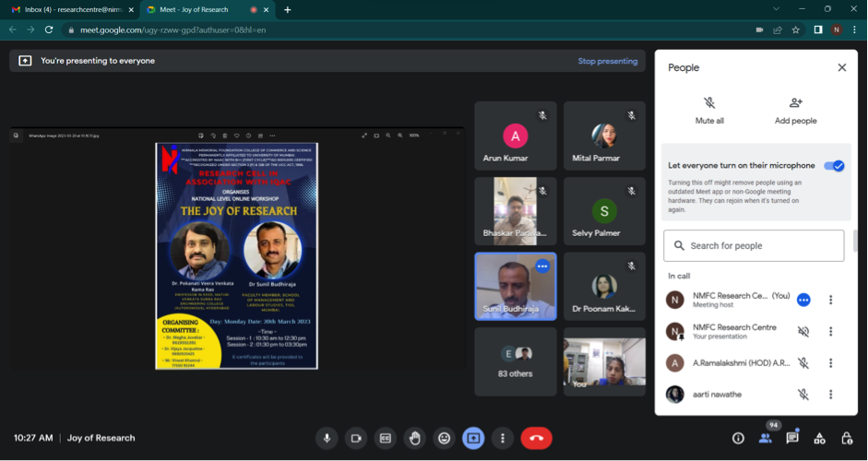Click the Search for people field

[754, 246]
